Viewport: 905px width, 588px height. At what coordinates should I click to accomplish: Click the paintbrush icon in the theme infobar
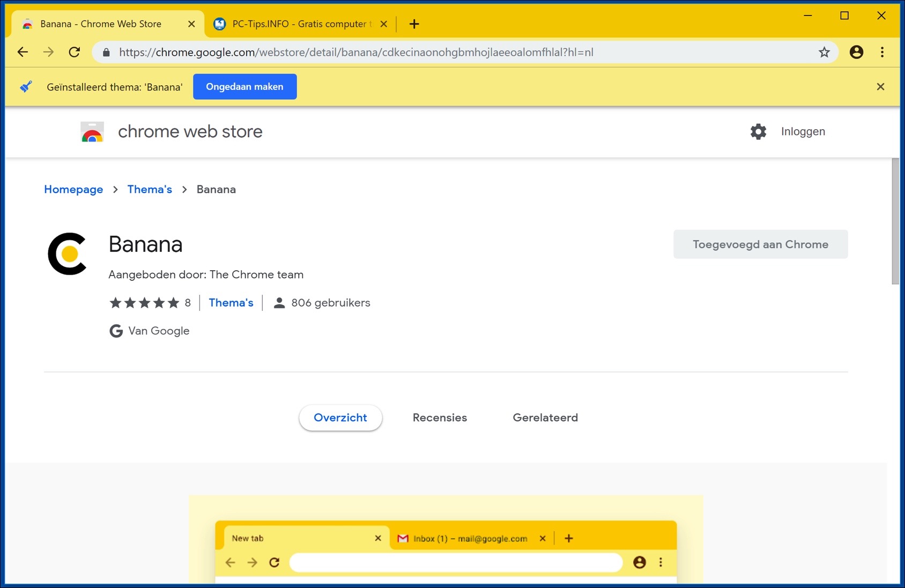tap(26, 87)
